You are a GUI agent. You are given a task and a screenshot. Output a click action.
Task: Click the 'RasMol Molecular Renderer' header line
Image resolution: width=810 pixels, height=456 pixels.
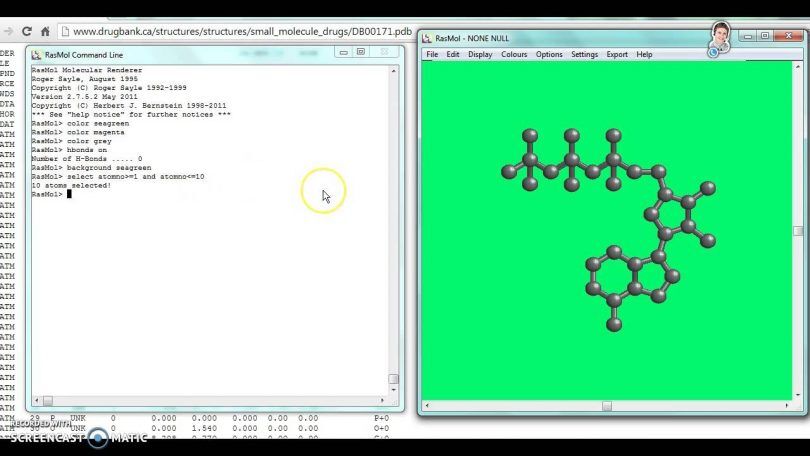click(x=87, y=70)
